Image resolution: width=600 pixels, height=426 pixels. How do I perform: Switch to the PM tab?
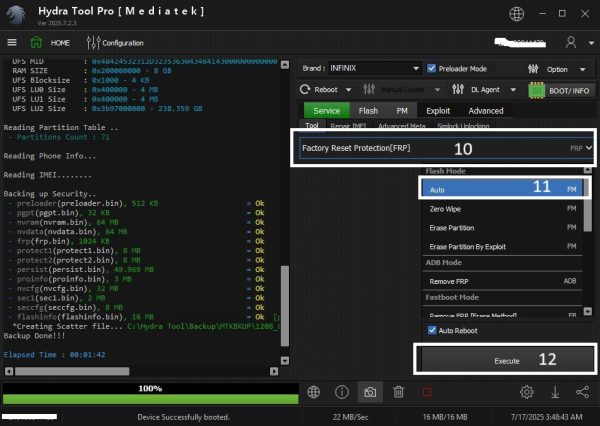click(x=402, y=111)
